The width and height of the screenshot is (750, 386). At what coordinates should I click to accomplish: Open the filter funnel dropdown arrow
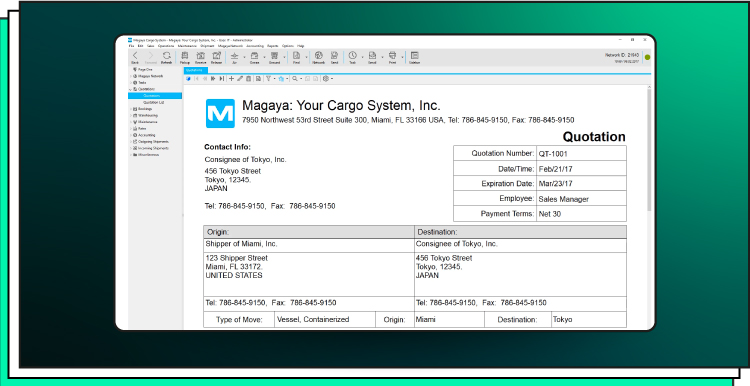pos(274,79)
